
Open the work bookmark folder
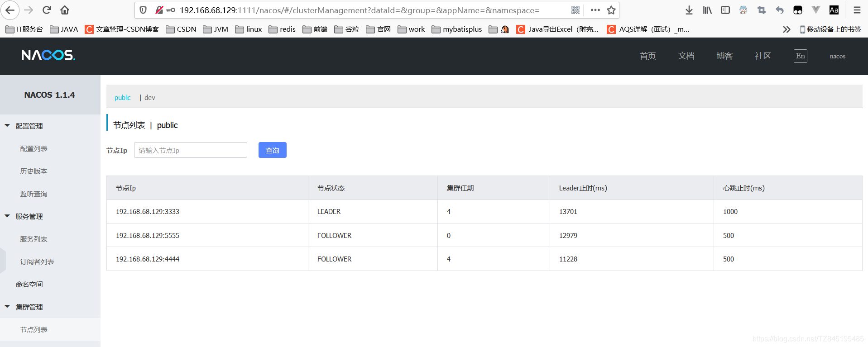coord(411,29)
